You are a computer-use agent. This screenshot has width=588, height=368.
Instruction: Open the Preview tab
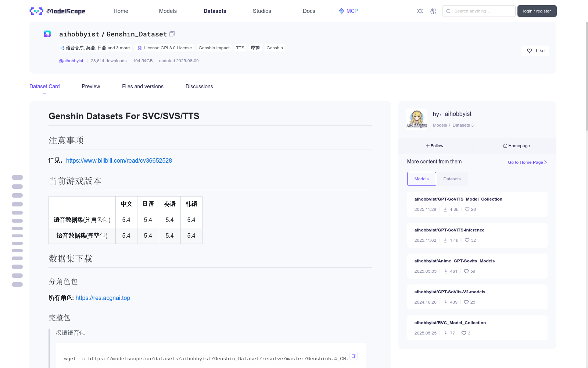pos(91,86)
